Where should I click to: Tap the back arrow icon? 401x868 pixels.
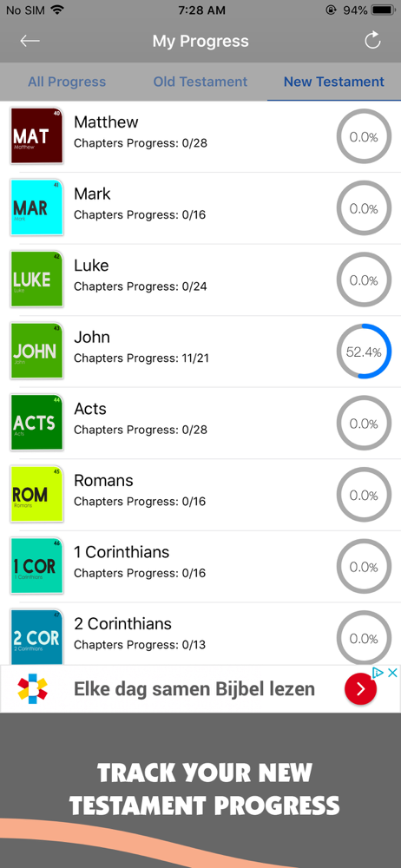pyautogui.click(x=30, y=41)
